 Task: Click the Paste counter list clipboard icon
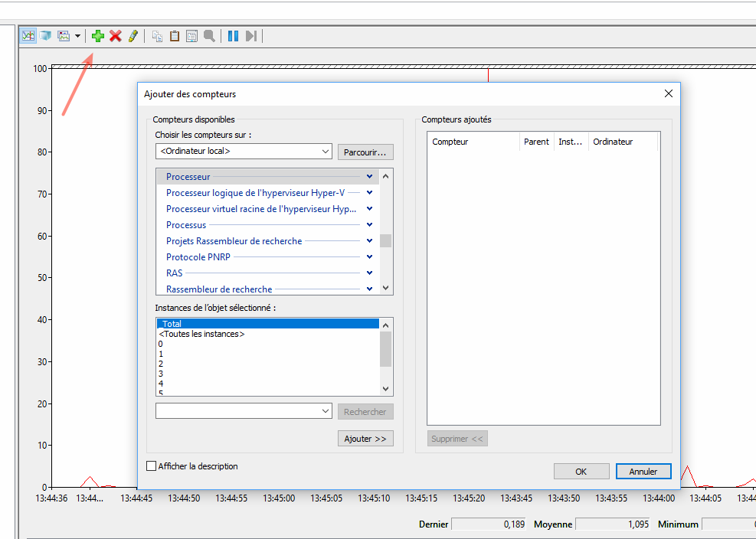[175, 36]
